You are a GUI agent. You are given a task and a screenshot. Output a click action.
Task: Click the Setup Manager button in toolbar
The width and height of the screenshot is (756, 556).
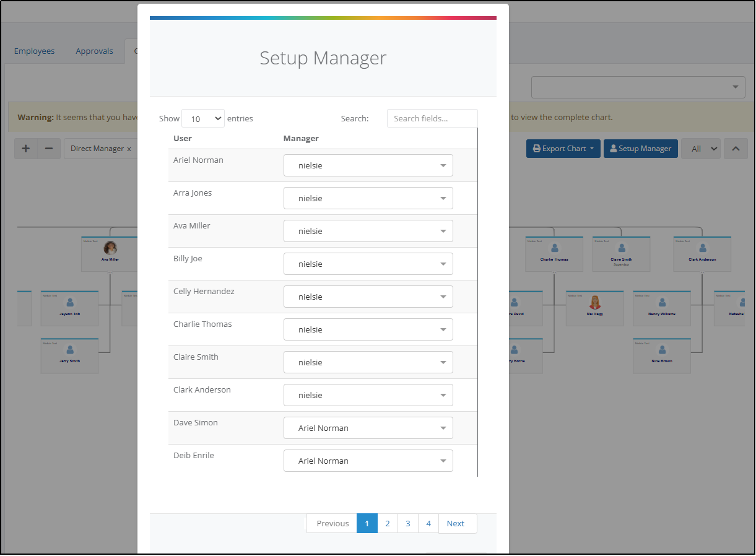641,149
